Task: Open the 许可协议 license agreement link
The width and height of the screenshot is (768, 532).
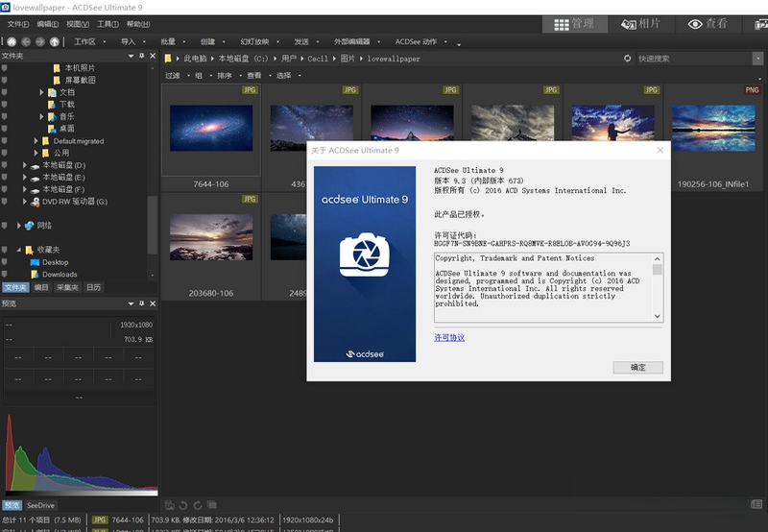Action: click(449, 337)
